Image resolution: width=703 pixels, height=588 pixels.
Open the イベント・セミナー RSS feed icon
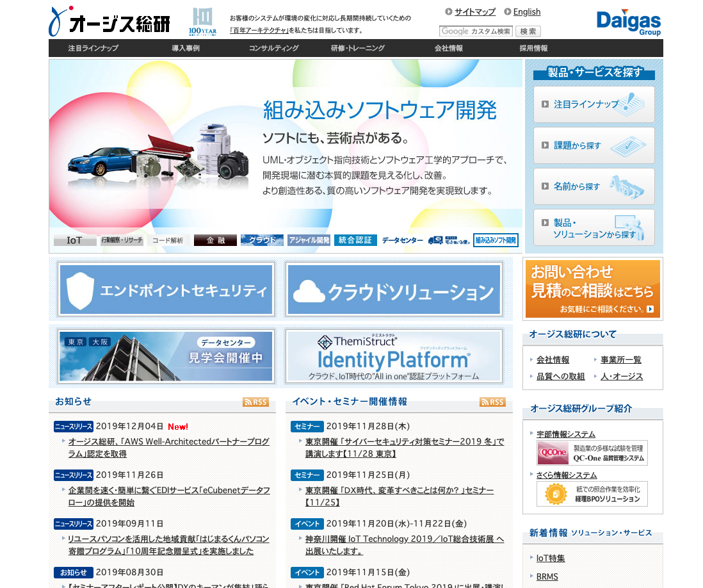[x=492, y=402]
